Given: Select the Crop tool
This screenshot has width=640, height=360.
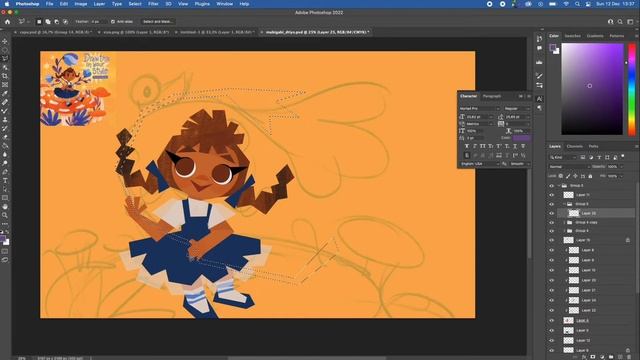Looking at the screenshot, I should click(x=5, y=76).
